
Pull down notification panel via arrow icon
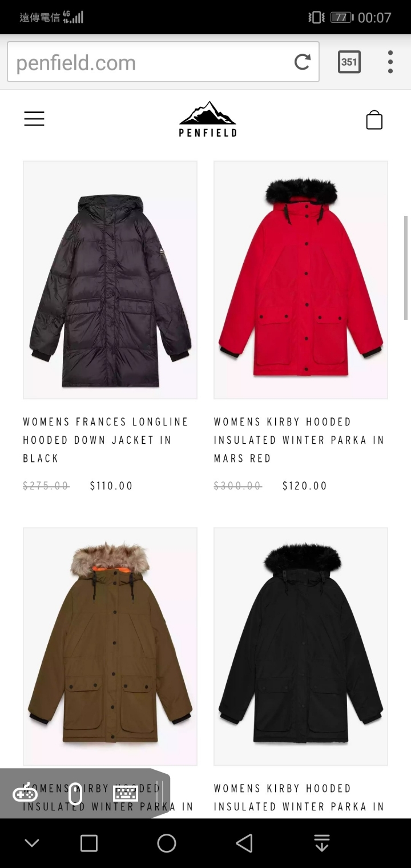point(322,843)
